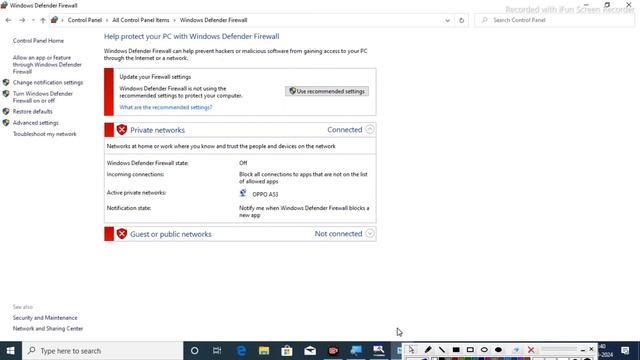
Task: Click Restore defaults link
Action: [33, 111]
